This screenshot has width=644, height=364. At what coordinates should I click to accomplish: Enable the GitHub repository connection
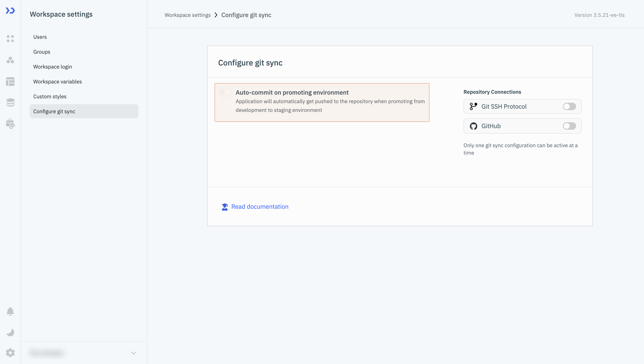tap(569, 126)
